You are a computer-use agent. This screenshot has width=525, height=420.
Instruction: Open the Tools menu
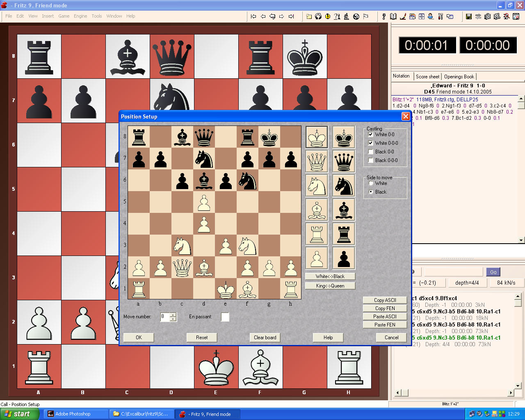[97, 16]
